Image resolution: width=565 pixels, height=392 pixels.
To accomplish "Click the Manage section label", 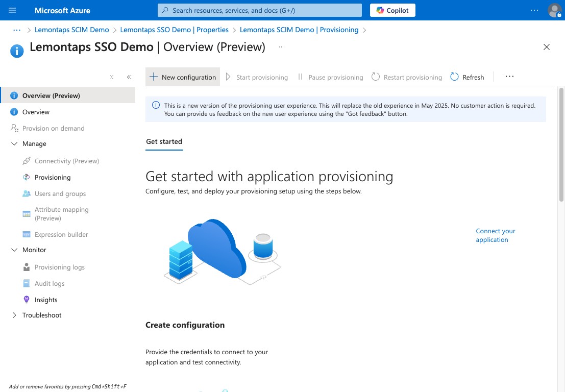I will click(x=34, y=144).
